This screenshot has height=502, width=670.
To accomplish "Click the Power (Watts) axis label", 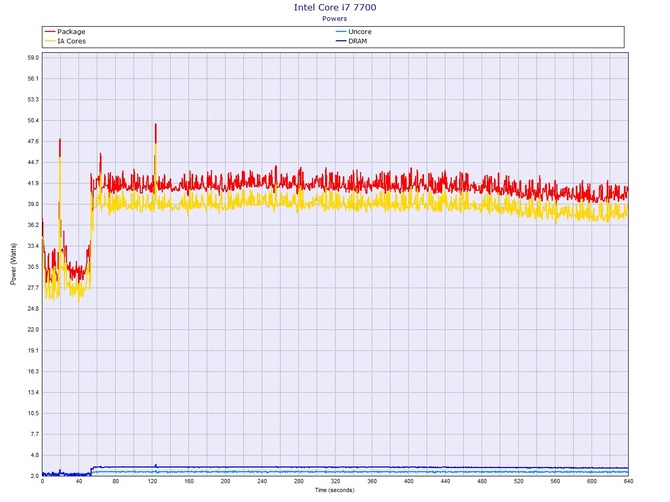I will pyautogui.click(x=13, y=264).
